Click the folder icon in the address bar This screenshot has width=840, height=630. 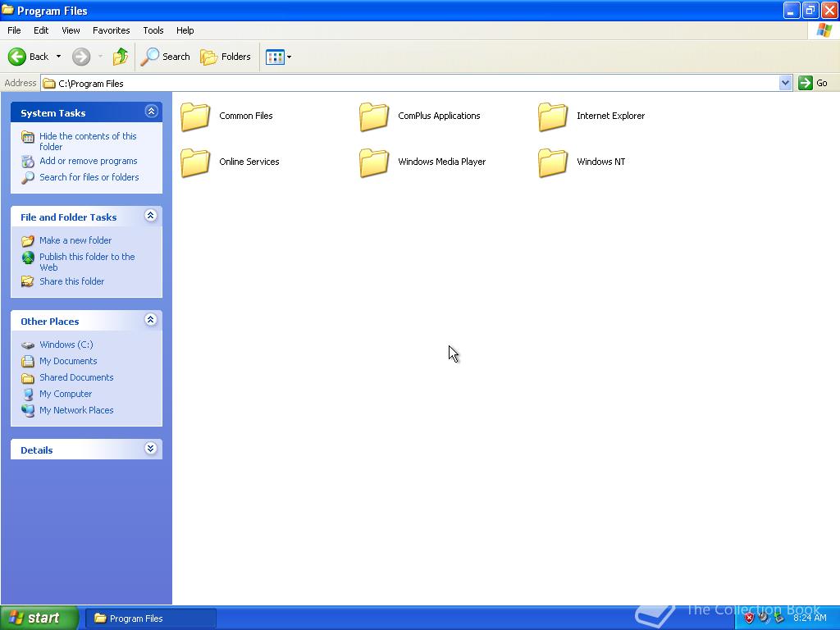click(49, 84)
